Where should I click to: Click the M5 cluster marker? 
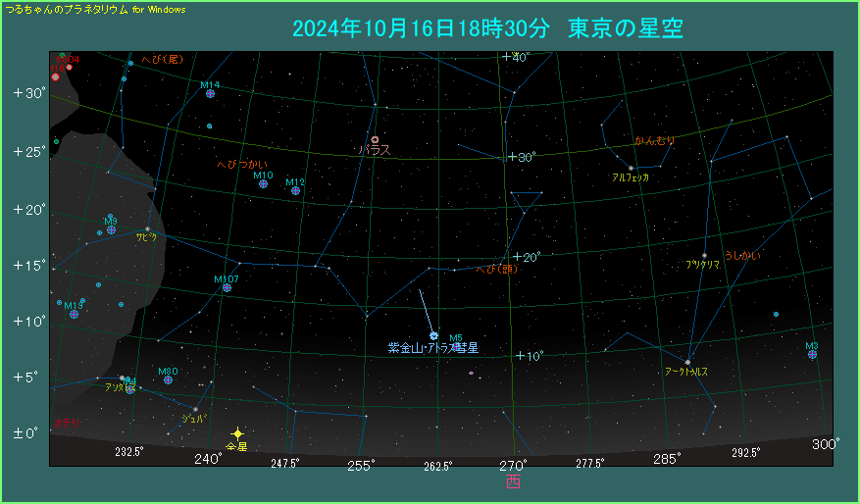[x=457, y=346]
